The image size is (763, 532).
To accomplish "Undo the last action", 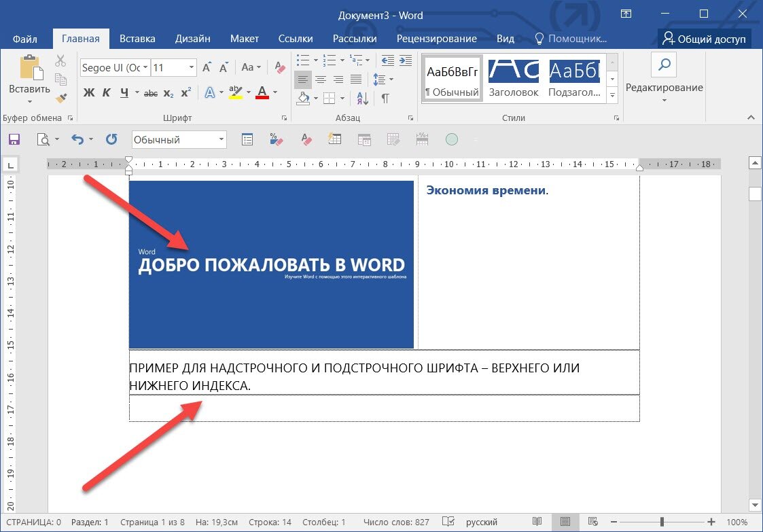I will pyautogui.click(x=77, y=140).
